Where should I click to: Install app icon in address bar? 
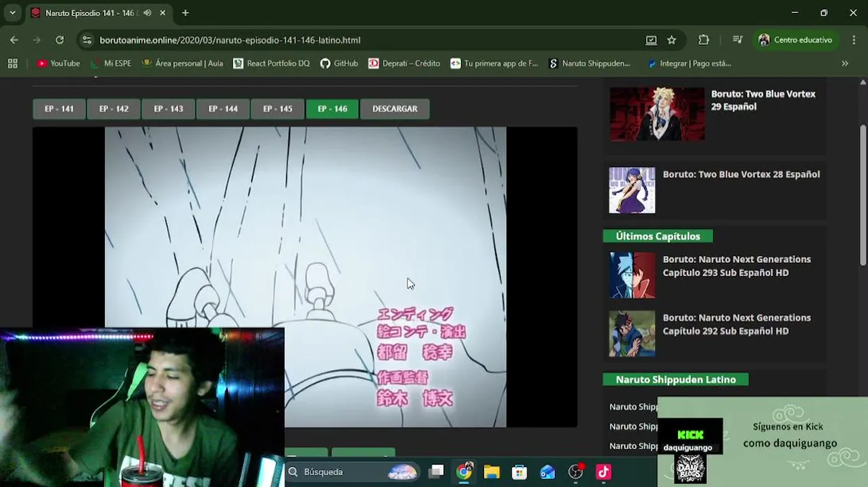coord(651,40)
